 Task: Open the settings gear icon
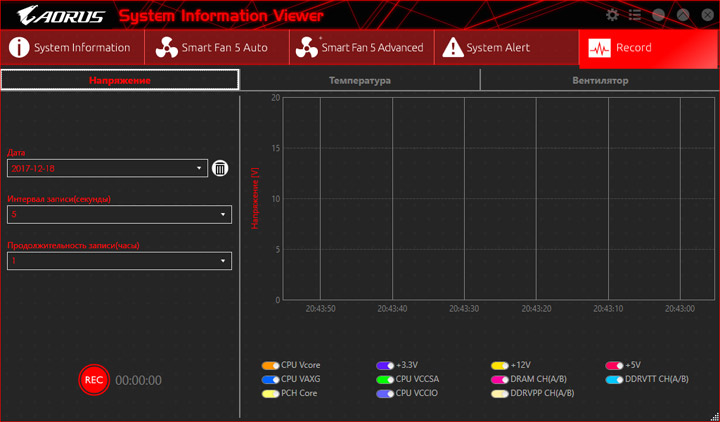point(612,15)
